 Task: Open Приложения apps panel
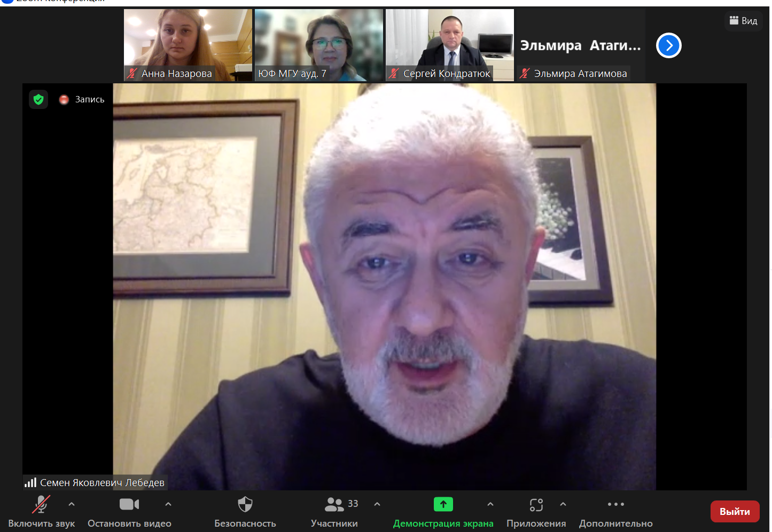(536, 511)
